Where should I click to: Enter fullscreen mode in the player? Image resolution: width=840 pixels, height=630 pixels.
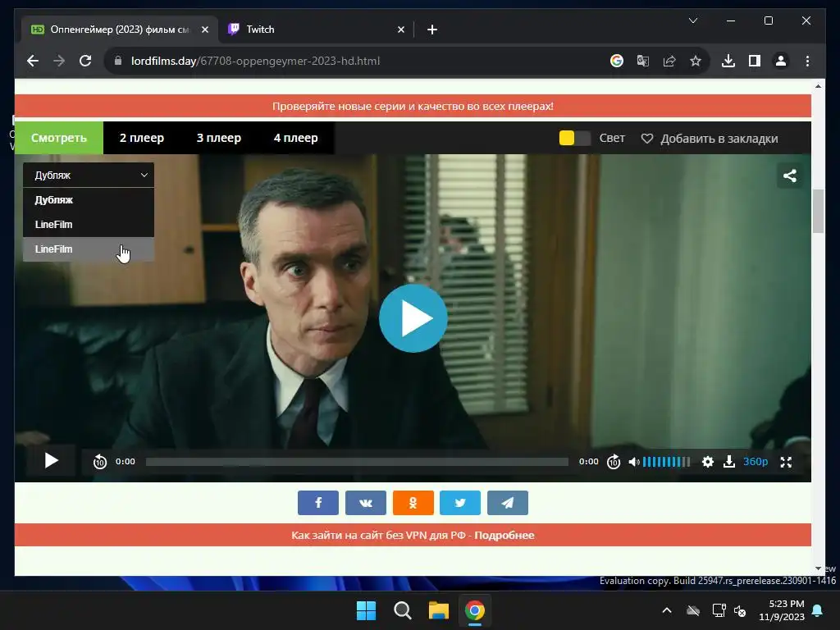(x=786, y=462)
